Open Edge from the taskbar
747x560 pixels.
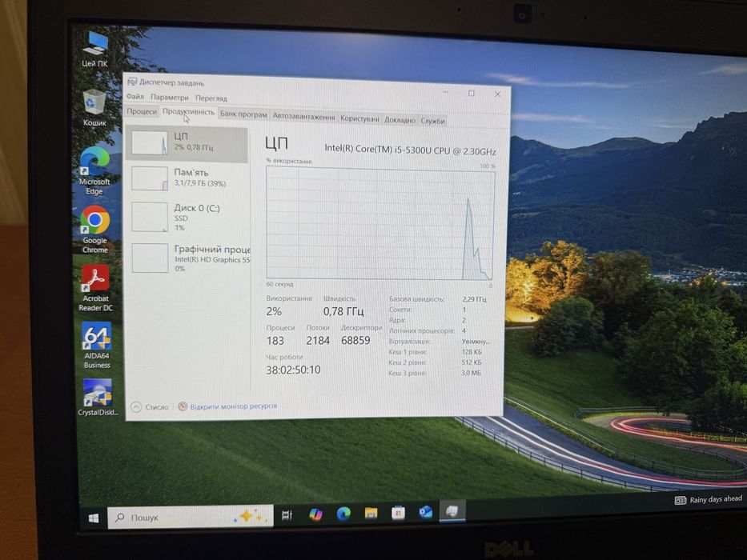pyautogui.click(x=343, y=514)
